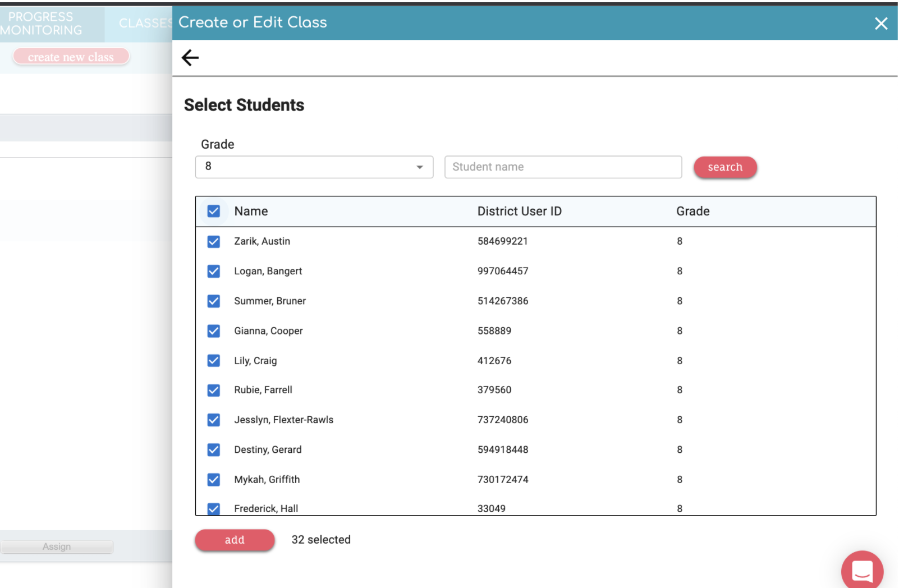This screenshot has height=588, width=899.
Task: Click district ID 379560
Action: point(494,390)
